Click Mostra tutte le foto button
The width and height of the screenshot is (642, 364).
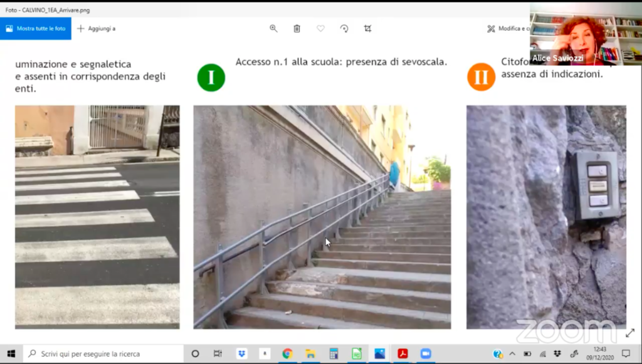tap(36, 28)
